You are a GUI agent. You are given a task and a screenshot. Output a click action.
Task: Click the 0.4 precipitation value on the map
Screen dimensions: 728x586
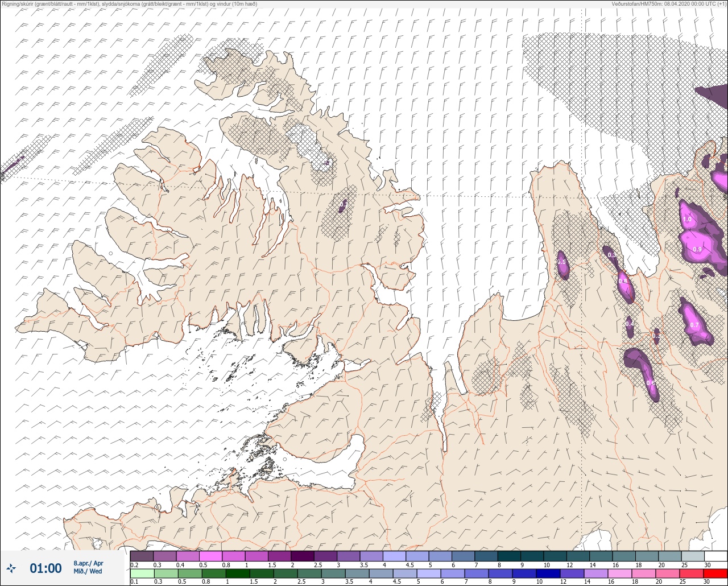tap(629, 324)
